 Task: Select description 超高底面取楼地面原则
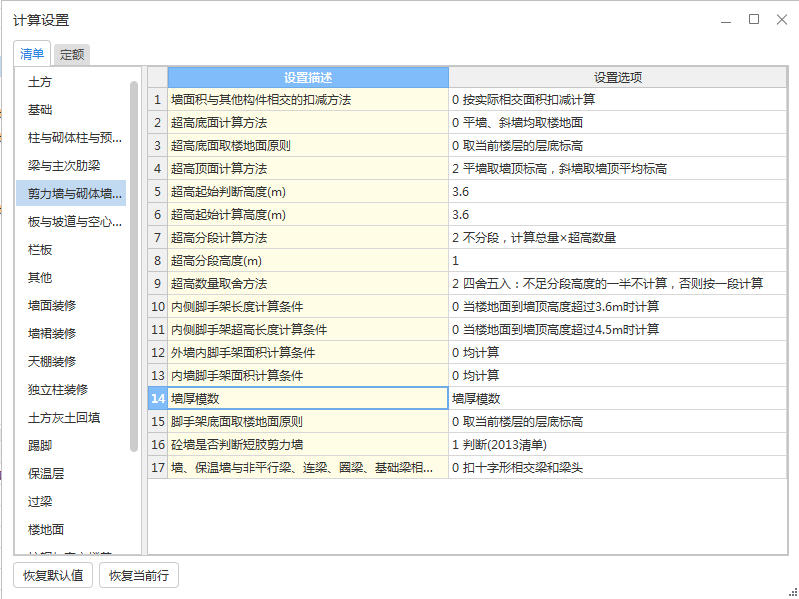pos(308,146)
